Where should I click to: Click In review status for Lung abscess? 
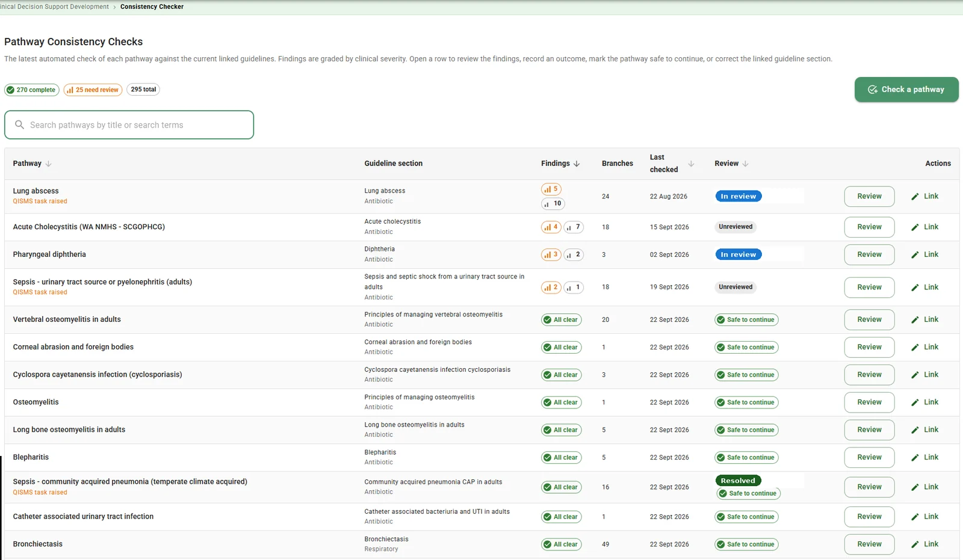[x=739, y=196]
